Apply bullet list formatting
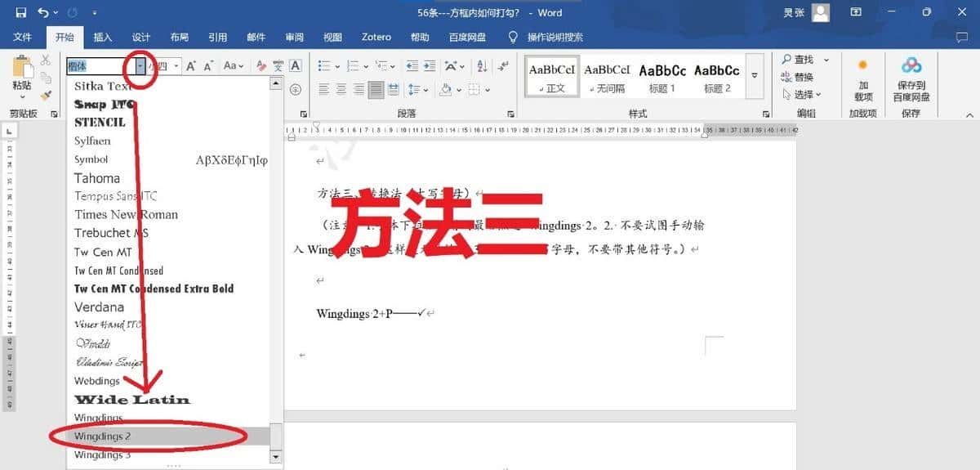This screenshot has height=470, width=980. [323, 66]
